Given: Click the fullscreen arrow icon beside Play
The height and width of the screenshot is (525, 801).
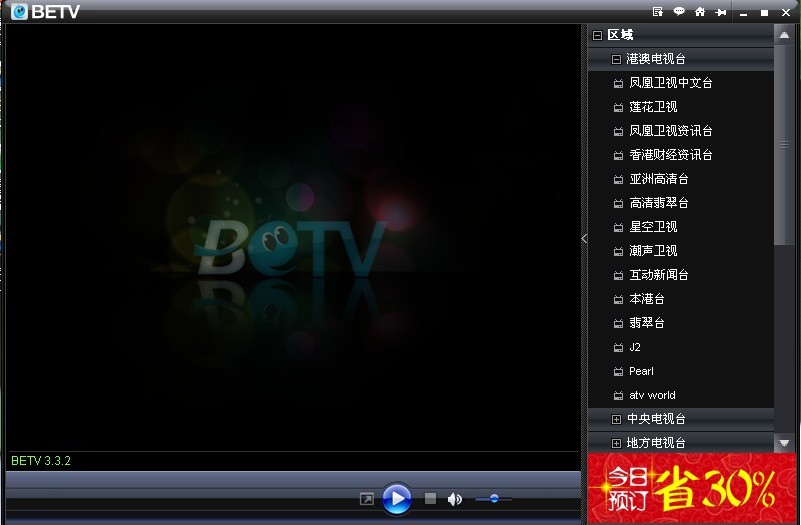Looking at the screenshot, I should click(x=367, y=498).
